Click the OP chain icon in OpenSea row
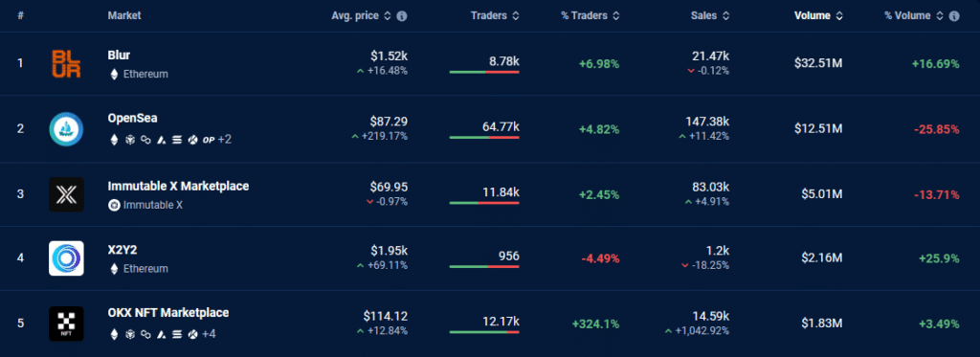The image size is (980, 357). coord(208,140)
